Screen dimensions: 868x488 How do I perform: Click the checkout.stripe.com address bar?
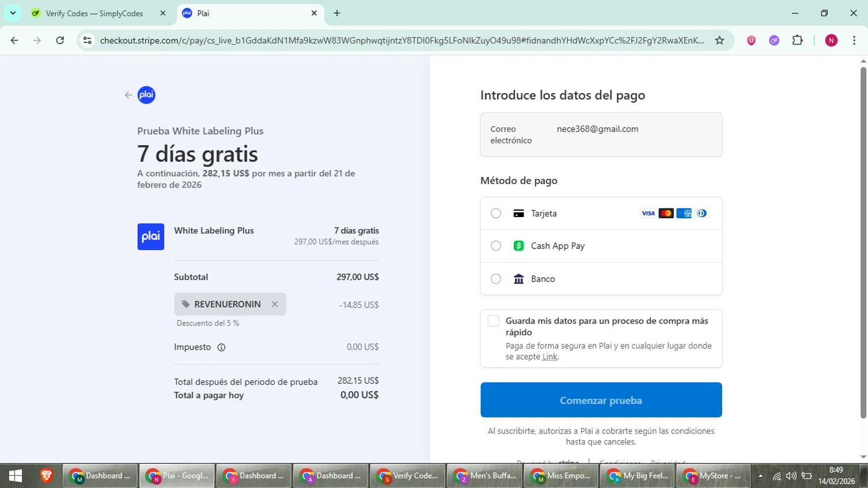(402, 41)
